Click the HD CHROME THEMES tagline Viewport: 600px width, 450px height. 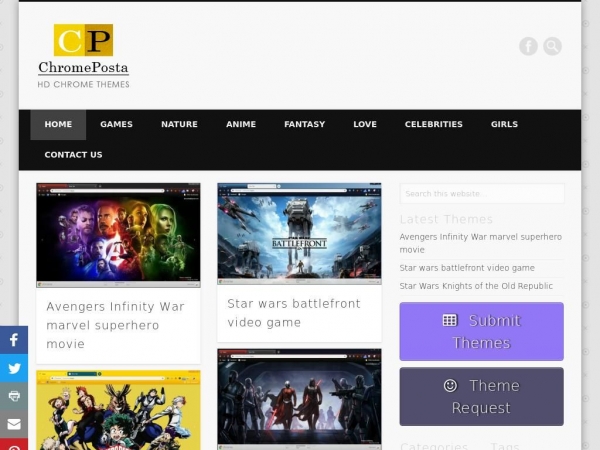(x=83, y=85)
